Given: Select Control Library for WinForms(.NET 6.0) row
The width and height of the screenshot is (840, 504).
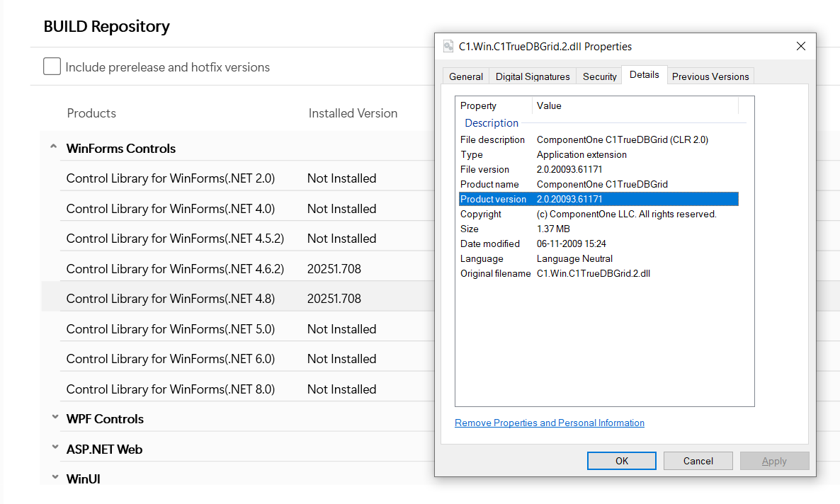Looking at the screenshot, I should 237,359.
